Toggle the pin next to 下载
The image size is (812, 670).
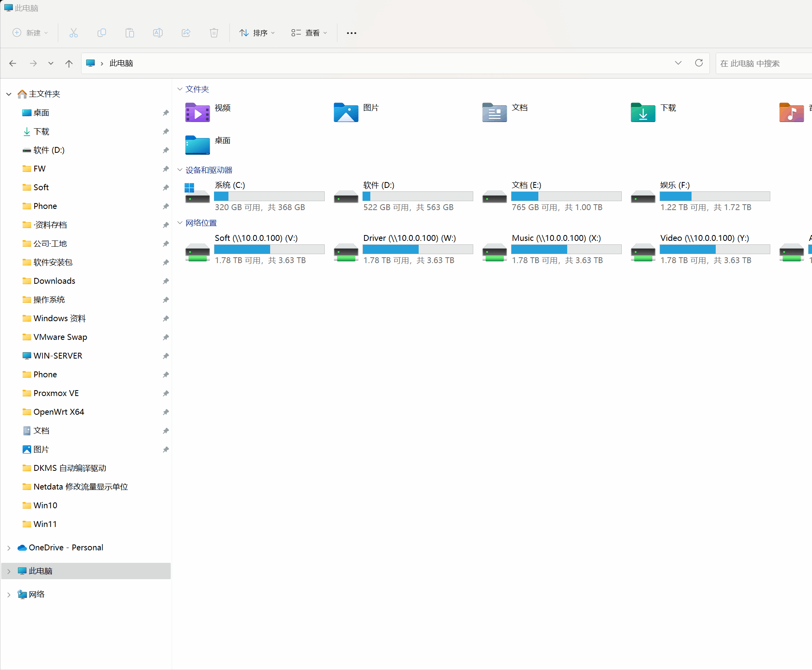point(165,131)
